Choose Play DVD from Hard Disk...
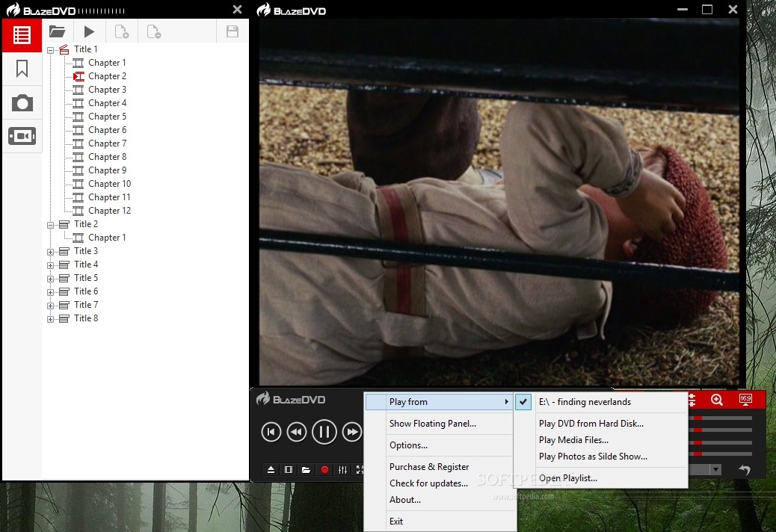The height and width of the screenshot is (532, 776). (600, 424)
